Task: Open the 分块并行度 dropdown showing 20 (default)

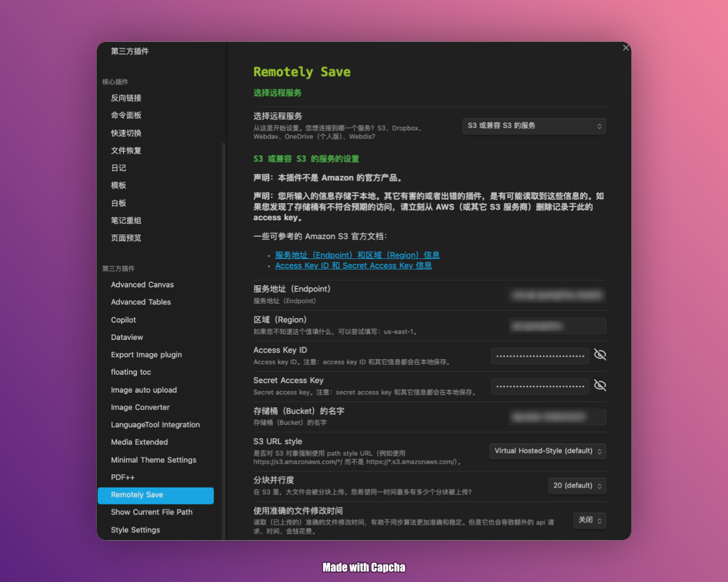Action: click(577, 485)
